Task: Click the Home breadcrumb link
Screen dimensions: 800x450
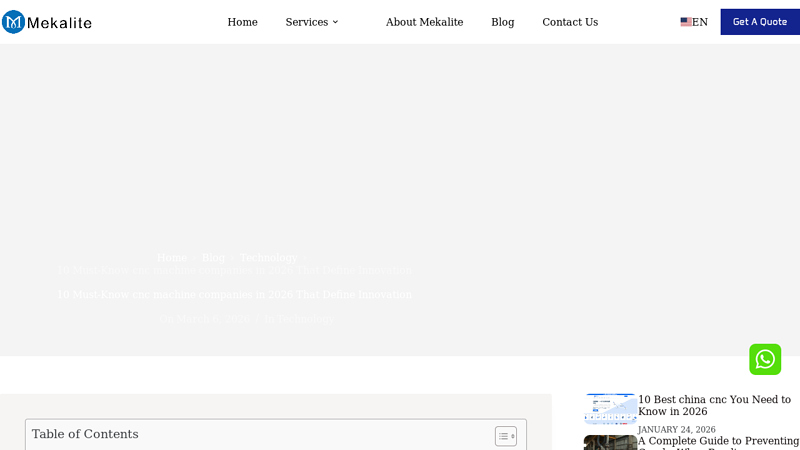Action: pos(171,258)
